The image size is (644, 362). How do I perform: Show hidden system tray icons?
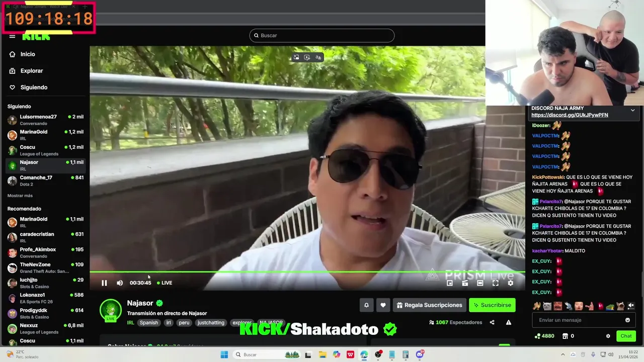pos(562,354)
